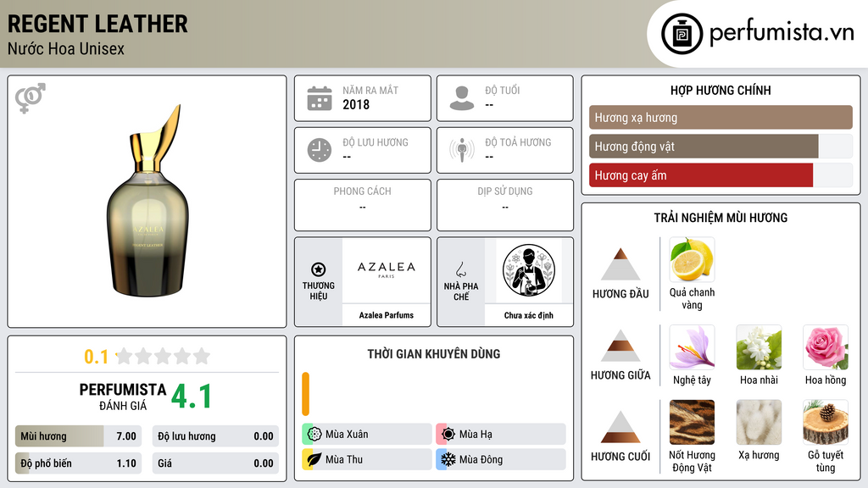Screen dimensions: 868x488
Task: Click the Giá 0.00 score bar
Action: coord(215,463)
